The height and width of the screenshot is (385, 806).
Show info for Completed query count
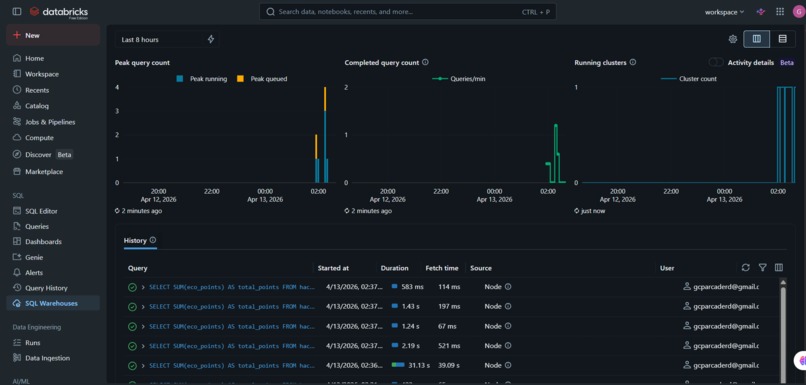[425, 62]
